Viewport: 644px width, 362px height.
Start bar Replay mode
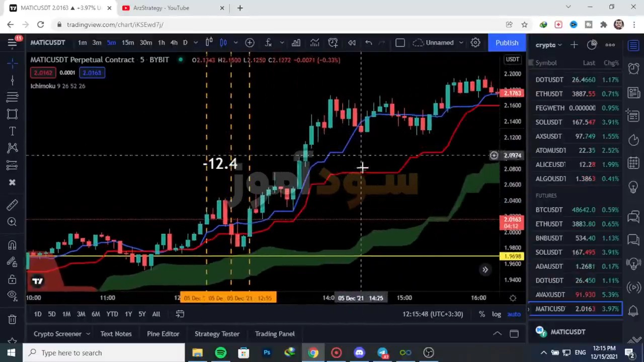click(352, 43)
